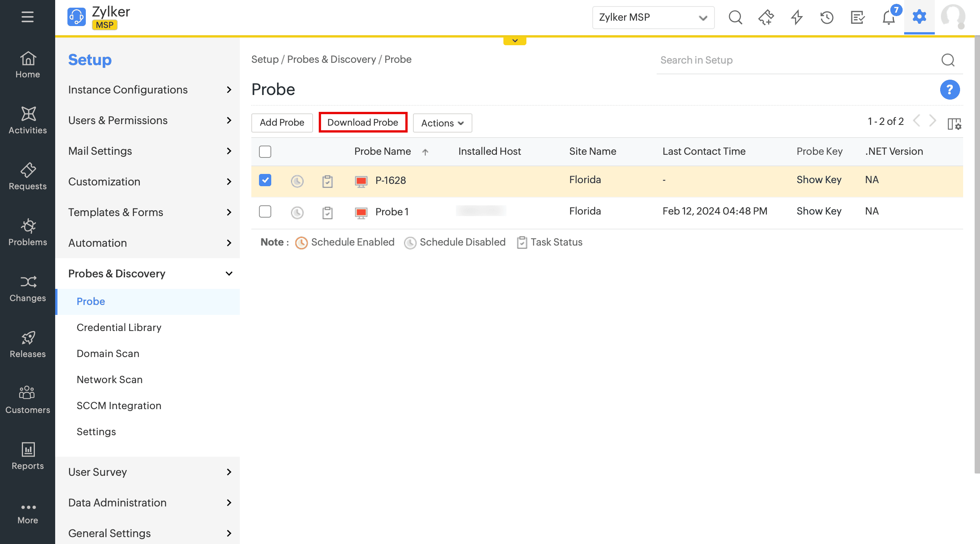Click the quick actions lightning icon

[x=797, y=18]
